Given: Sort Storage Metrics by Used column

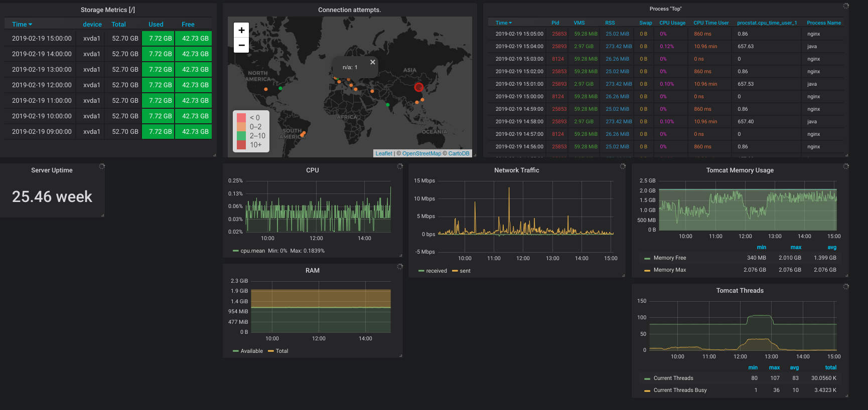Looking at the screenshot, I should point(156,24).
